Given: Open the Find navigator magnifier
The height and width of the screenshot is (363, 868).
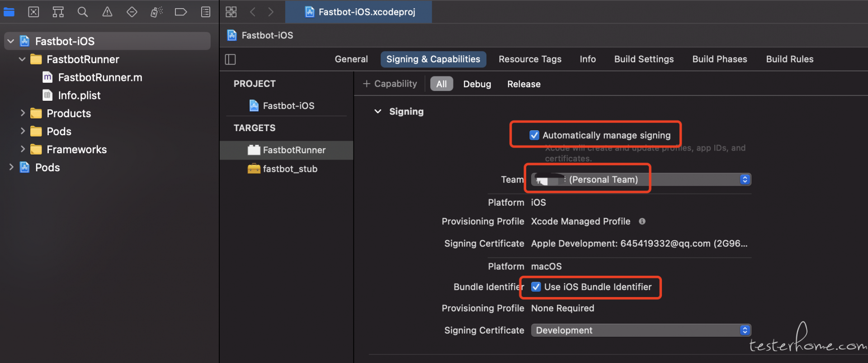Looking at the screenshot, I should pyautogui.click(x=82, y=12).
